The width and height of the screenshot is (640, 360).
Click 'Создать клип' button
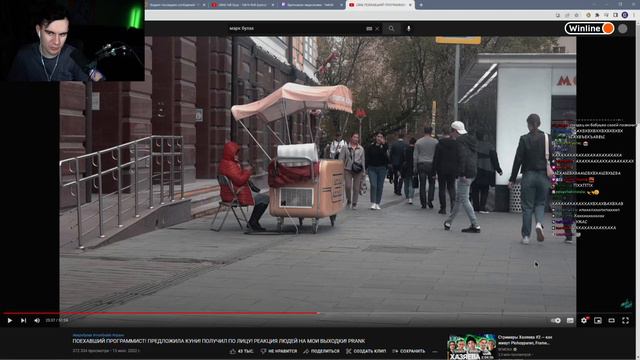click(x=366, y=351)
